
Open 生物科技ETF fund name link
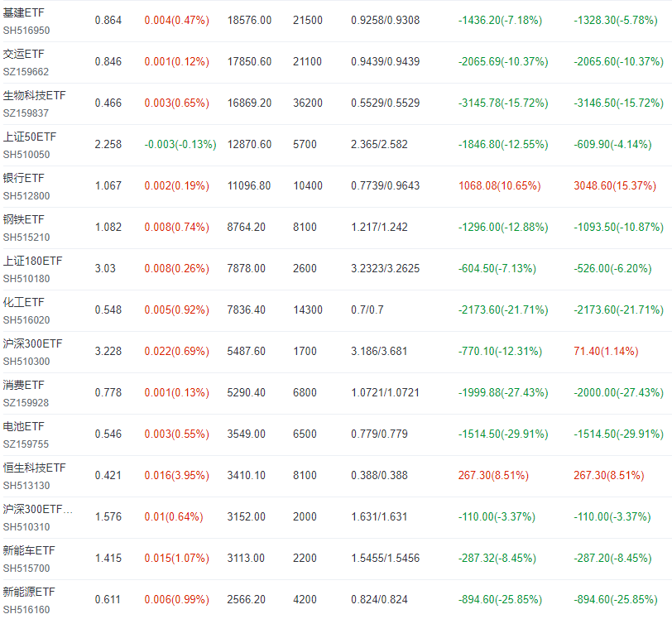(34, 96)
